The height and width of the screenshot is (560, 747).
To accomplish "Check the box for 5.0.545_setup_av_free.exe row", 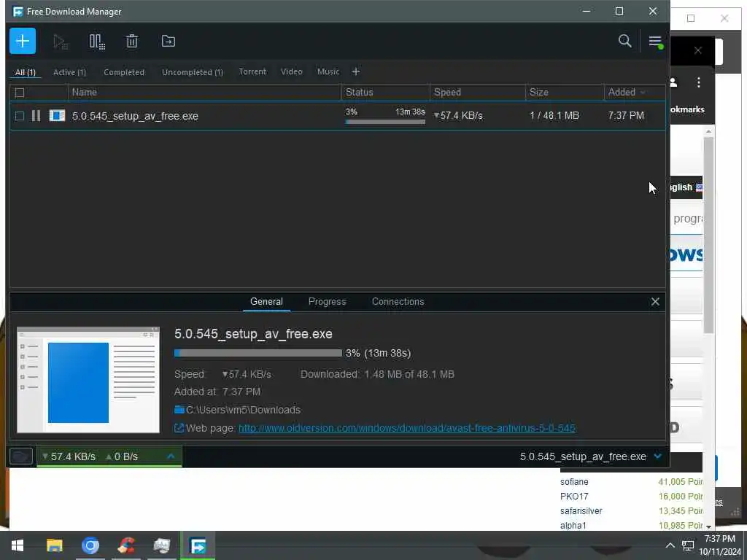I will coord(20,116).
